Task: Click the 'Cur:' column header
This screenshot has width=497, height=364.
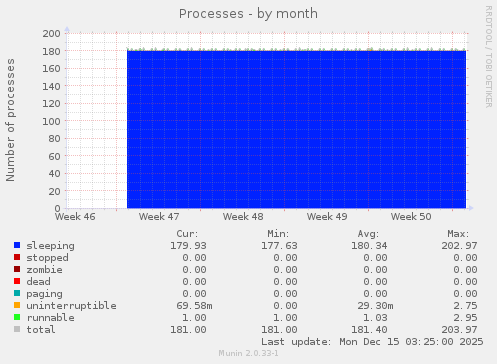Action: (x=187, y=234)
